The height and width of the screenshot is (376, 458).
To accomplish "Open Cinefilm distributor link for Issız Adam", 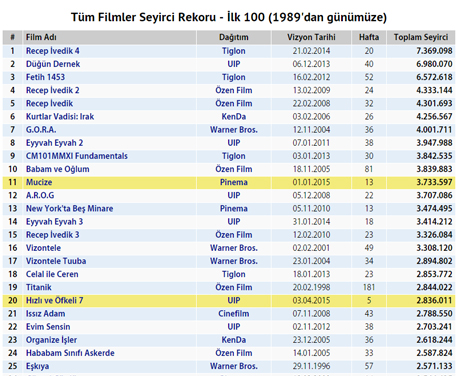I will 234,314.
